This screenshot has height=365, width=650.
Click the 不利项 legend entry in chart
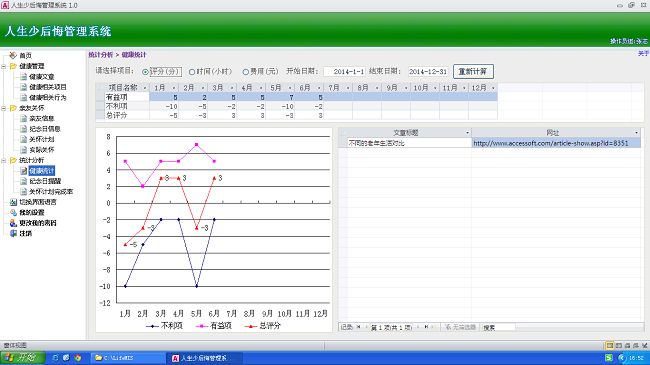coord(164,326)
